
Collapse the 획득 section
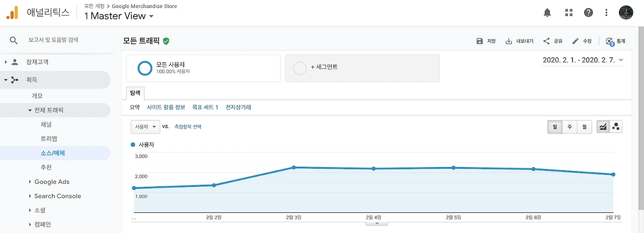point(6,80)
